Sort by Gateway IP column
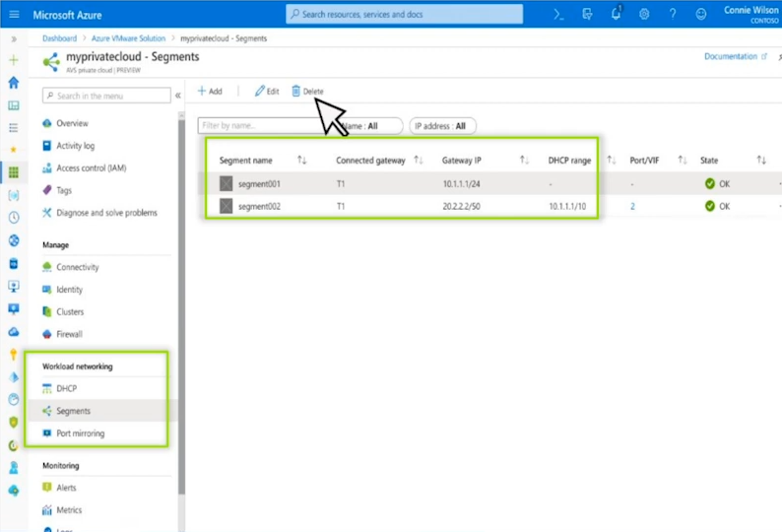782x532 pixels. 524,161
